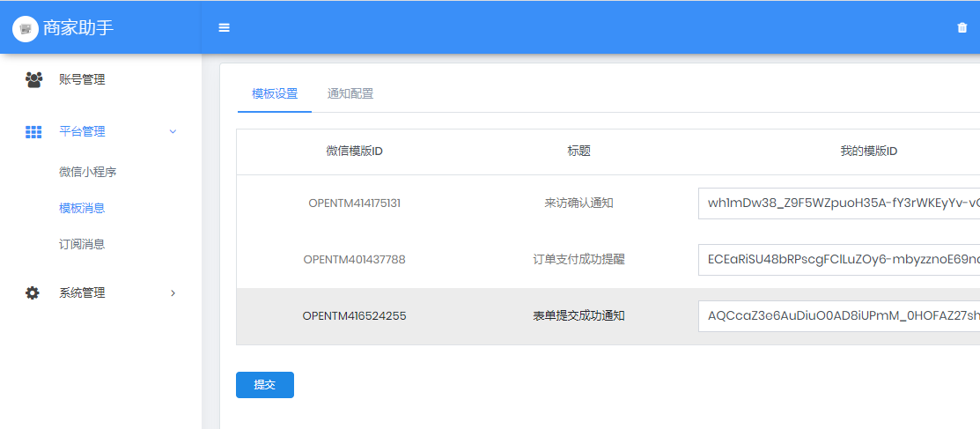980x429 pixels.
Task: Go to 订阅消息 in the sidebar
Action: 82,244
